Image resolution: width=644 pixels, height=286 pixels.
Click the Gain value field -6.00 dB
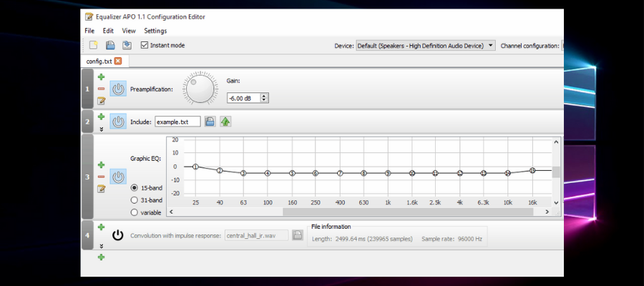[x=244, y=98]
